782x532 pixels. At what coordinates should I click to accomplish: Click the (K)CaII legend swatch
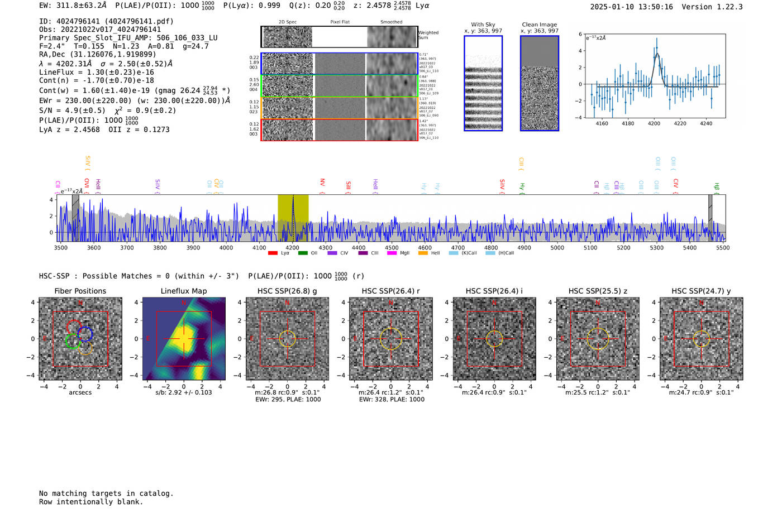pos(454,253)
